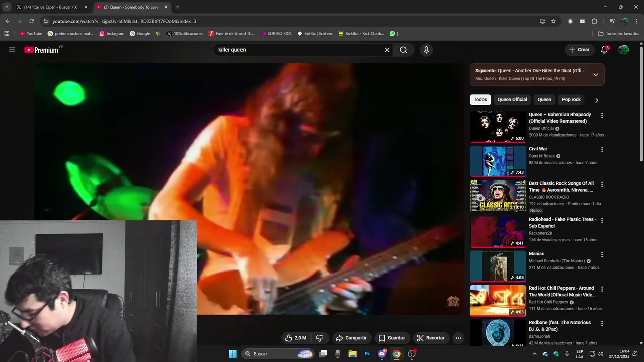Click the Crear button
This screenshot has width=644, height=362.
pyautogui.click(x=579, y=50)
